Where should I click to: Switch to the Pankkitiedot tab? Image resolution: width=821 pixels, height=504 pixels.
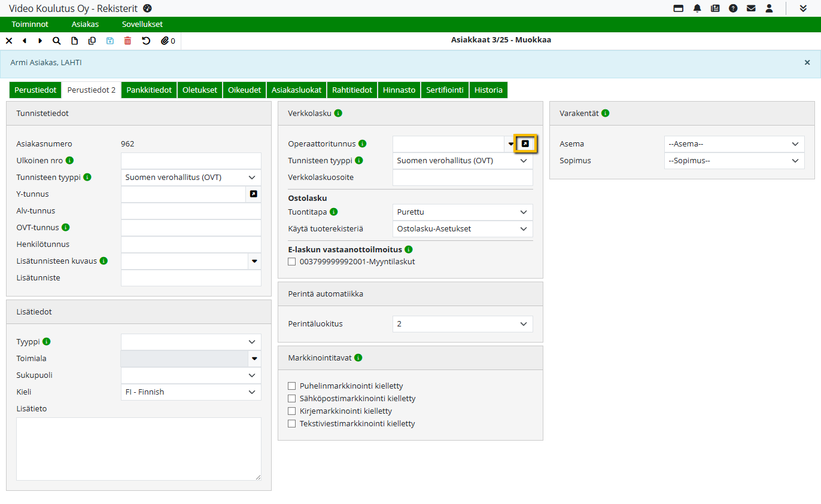[x=149, y=90]
